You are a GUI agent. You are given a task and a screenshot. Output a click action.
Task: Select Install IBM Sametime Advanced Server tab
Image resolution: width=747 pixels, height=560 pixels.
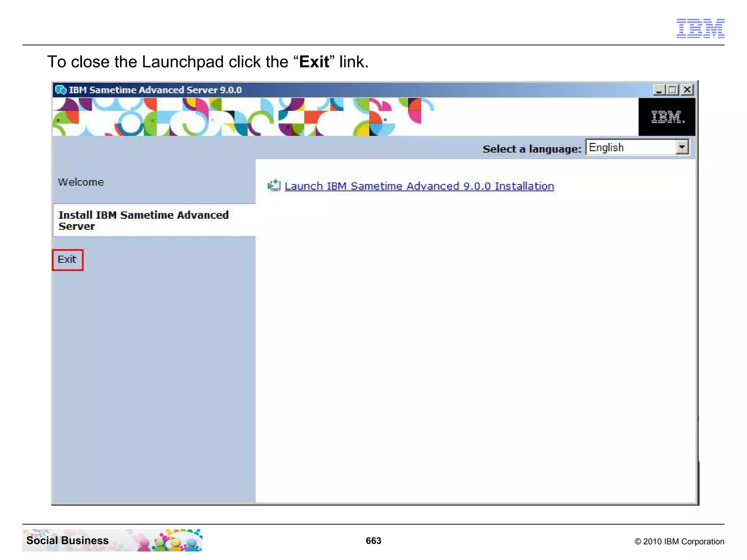(x=154, y=221)
